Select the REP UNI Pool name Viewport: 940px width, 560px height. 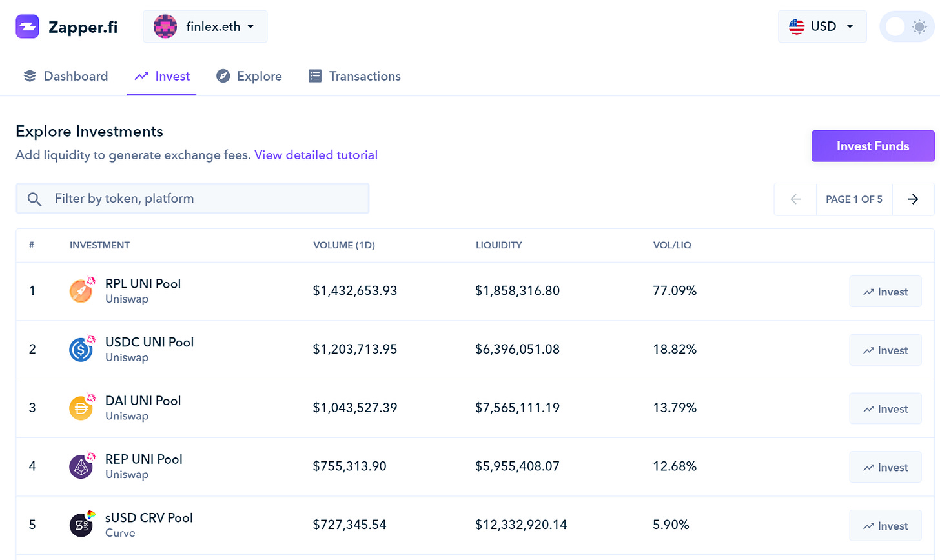coord(144,459)
